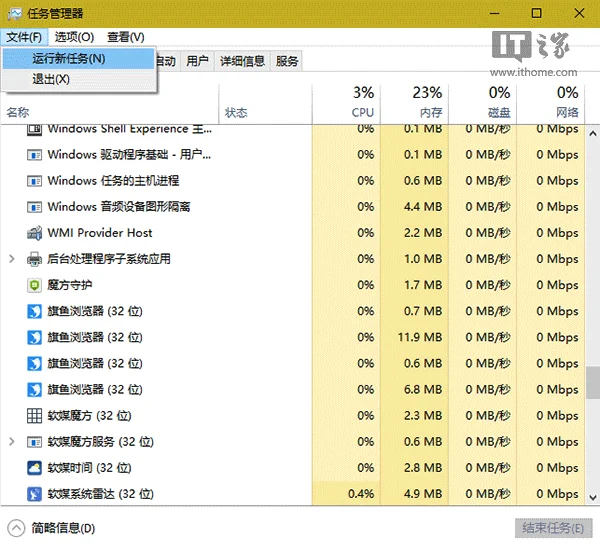Screen dimensions: 600x551
Task: Click the 软媒魔方服务 process icon
Action: click(x=34, y=442)
